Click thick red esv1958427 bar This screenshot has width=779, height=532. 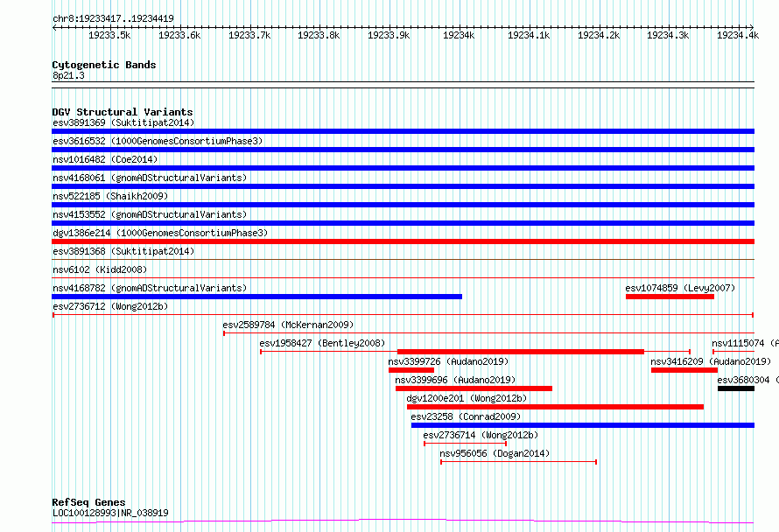[521, 352]
